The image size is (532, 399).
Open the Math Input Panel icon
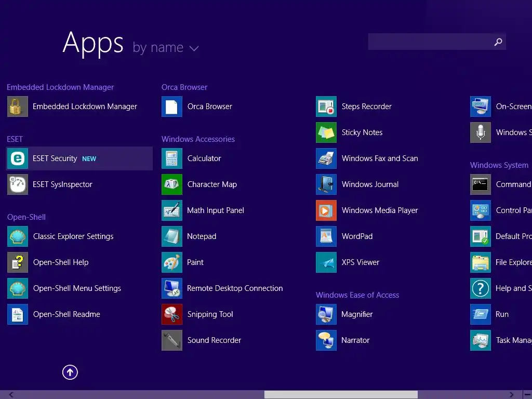172,210
